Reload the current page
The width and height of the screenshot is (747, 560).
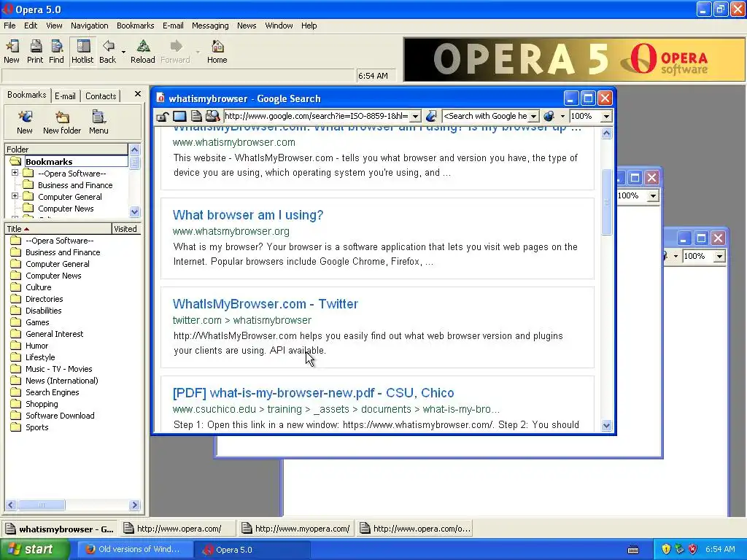143,52
